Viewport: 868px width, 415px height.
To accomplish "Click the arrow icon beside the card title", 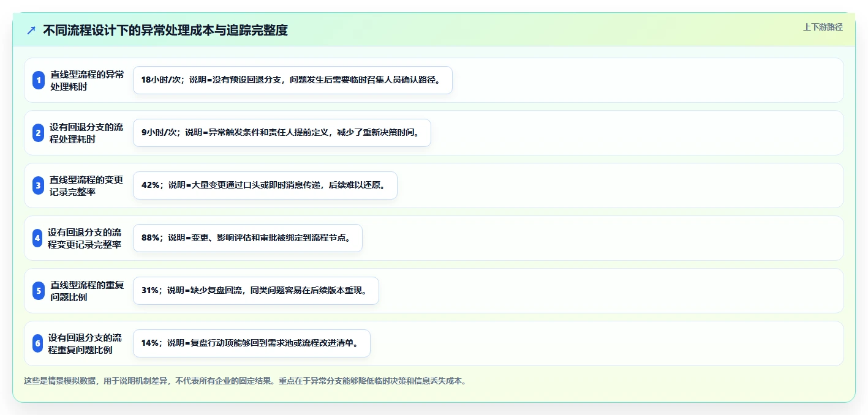I will click(x=31, y=30).
